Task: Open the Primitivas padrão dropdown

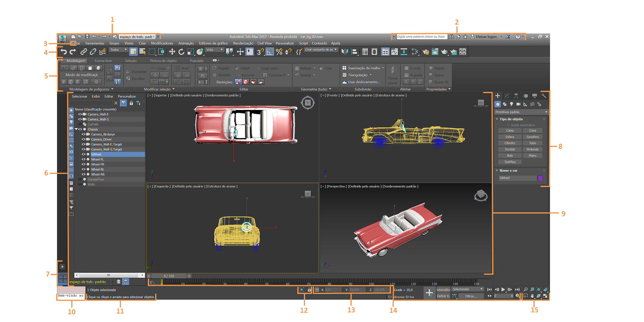Action: coord(521,112)
